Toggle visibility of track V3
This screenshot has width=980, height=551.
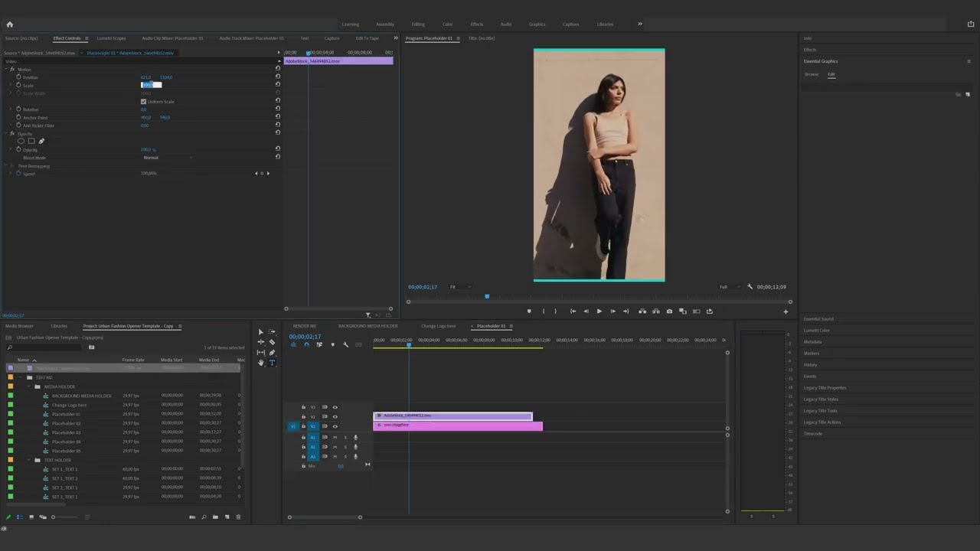335,407
